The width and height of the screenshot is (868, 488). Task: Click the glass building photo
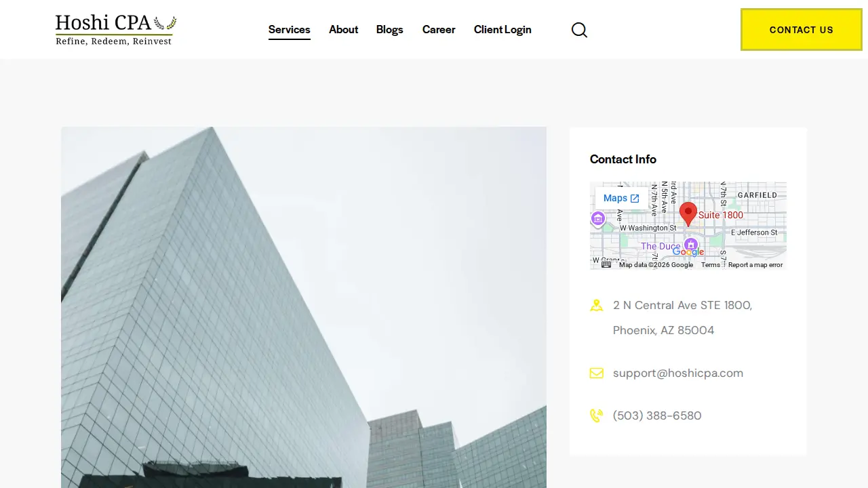click(x=304, y=307)
